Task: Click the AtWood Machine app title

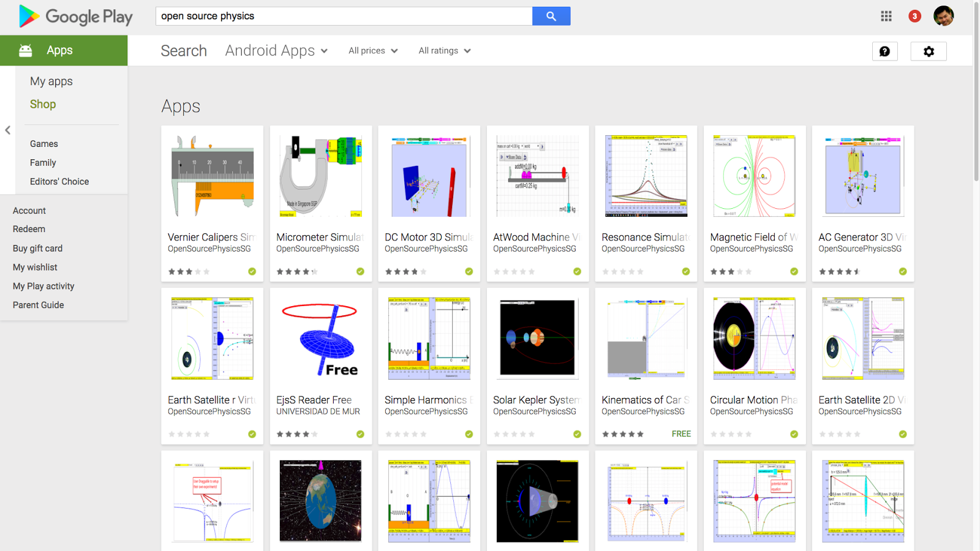Action: (x=537, y=238)
